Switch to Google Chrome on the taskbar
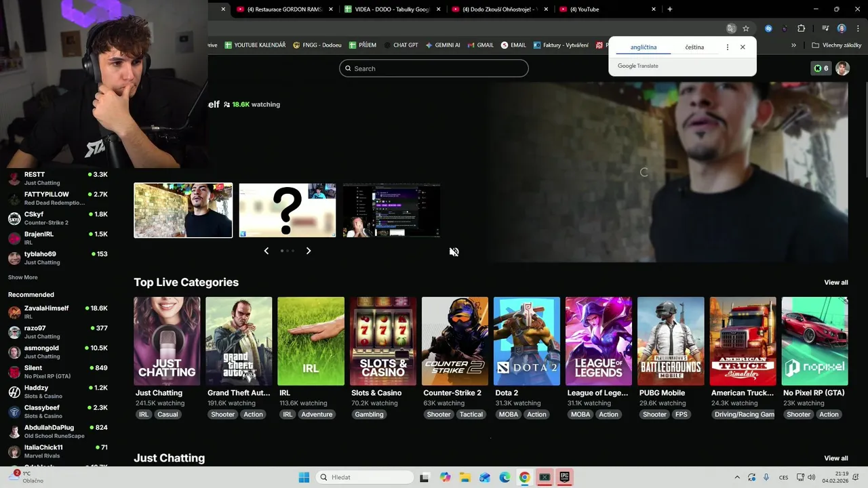Viewport: 868px width, 488px height. click(524, 477)
